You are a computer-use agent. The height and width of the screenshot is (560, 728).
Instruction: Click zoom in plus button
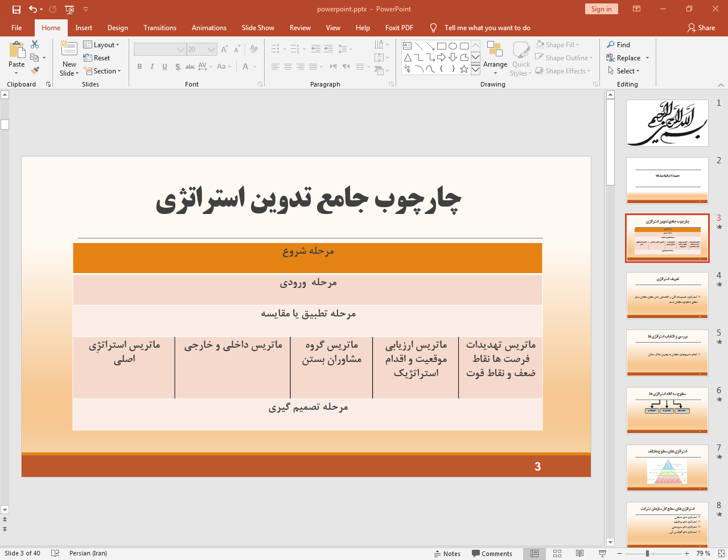686,554
